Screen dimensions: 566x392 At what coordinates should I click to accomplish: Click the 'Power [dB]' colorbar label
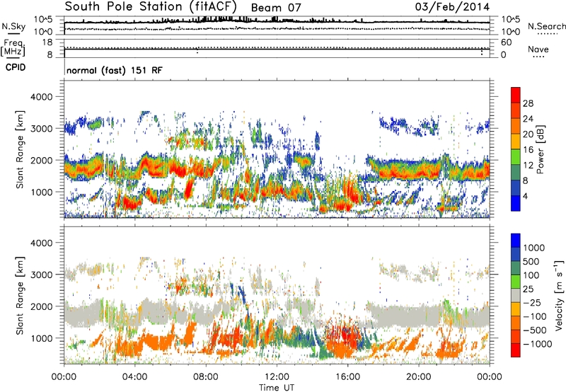pos(540,149)
